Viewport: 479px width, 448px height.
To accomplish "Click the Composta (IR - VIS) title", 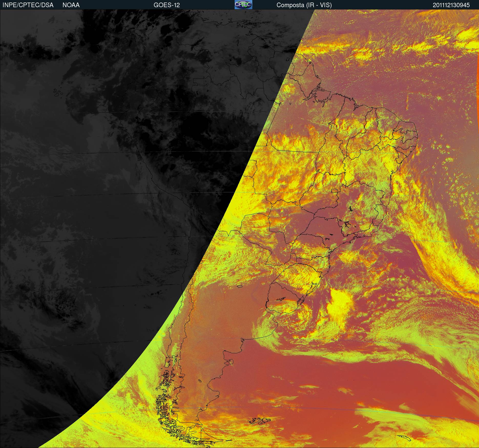I will click(x=304, y=5).
